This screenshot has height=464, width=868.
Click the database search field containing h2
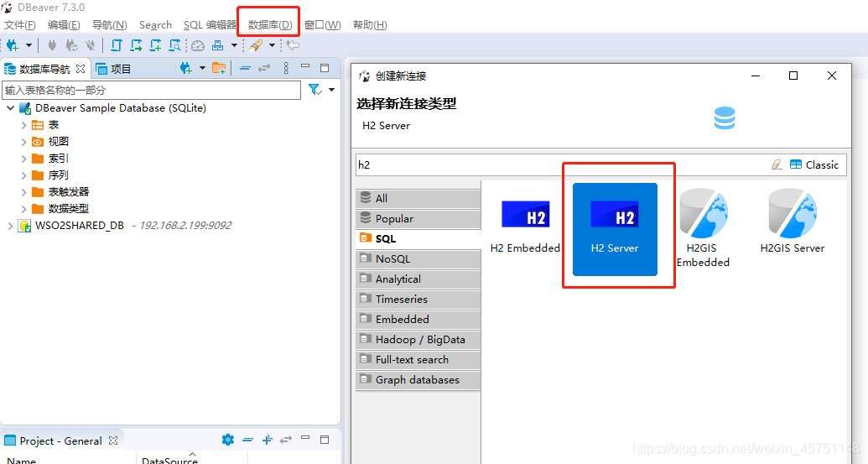point(562,165)
